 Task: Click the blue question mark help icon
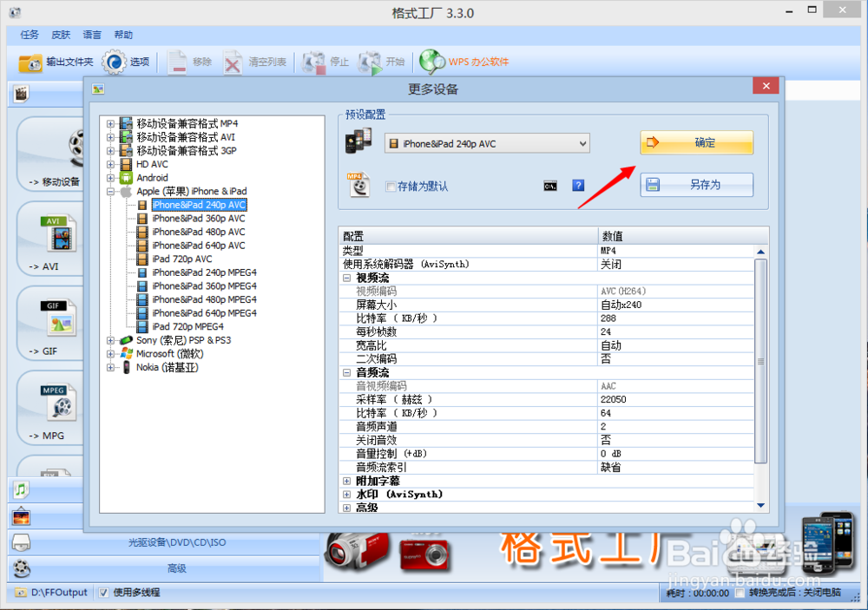click(578, 186)
